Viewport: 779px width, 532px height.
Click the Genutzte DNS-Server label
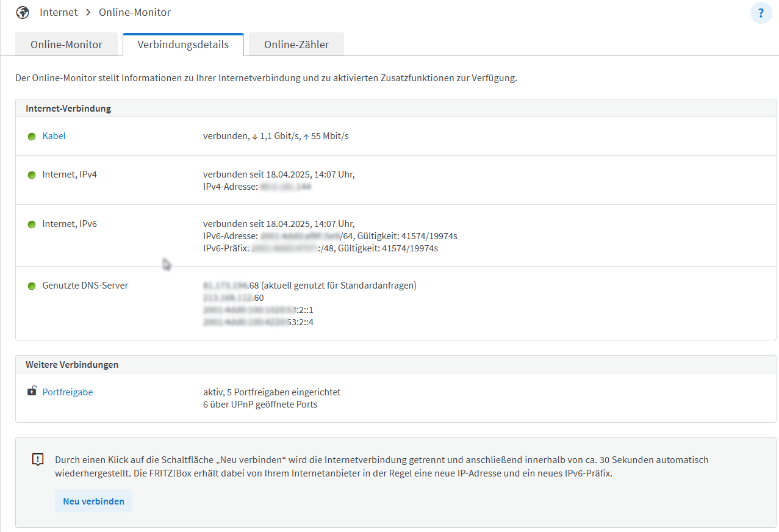(85, 286)
